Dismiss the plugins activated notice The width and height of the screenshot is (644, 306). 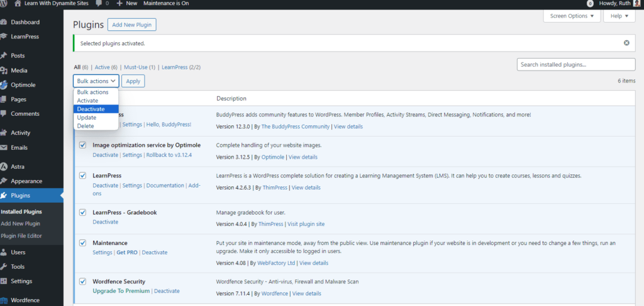[626, 43]
